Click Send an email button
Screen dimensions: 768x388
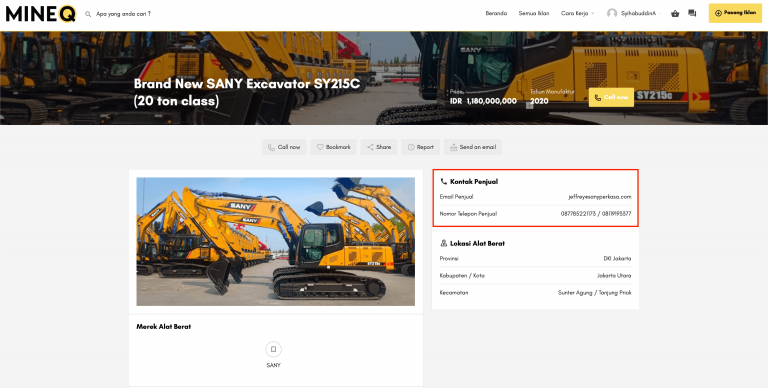473,147
